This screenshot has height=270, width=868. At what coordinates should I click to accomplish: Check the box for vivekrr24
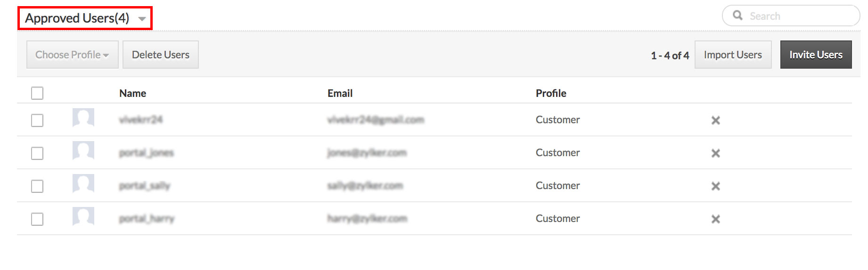click(x=37, y=120)
